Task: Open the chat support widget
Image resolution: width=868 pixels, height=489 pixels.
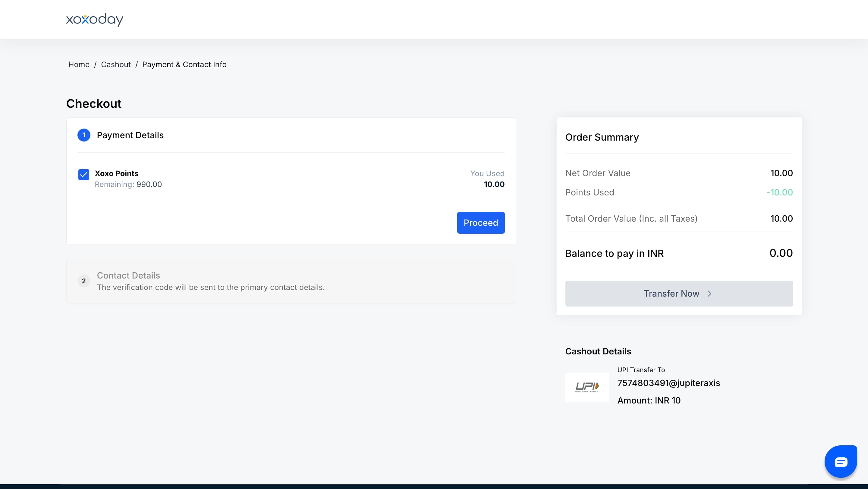Action: pos(841,461)
